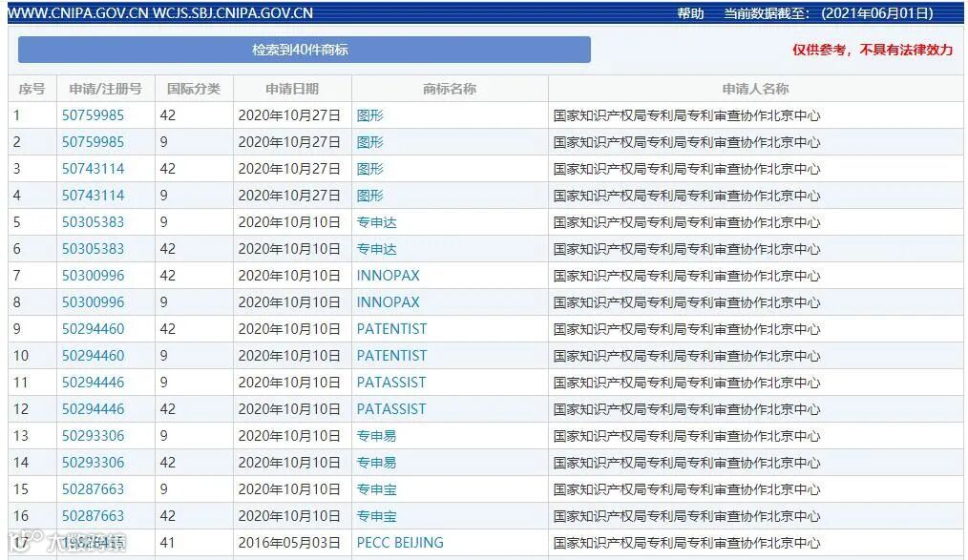
Task: Open the 专申达 trademark in row 6
Action: tap(376, 249)
